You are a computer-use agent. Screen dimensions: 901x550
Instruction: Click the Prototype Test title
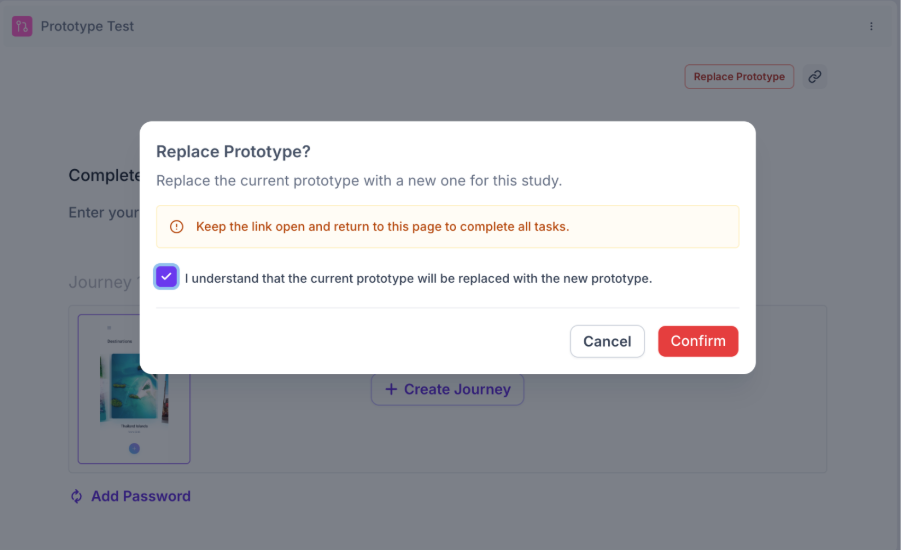pyautogui.click(x=87, y=26)
